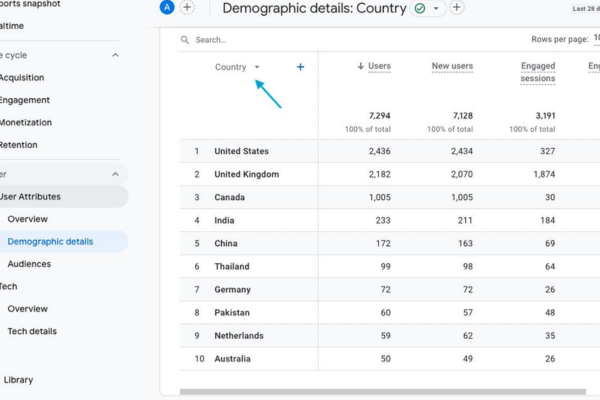Add a filter using the plus after report title

[457, 7]
